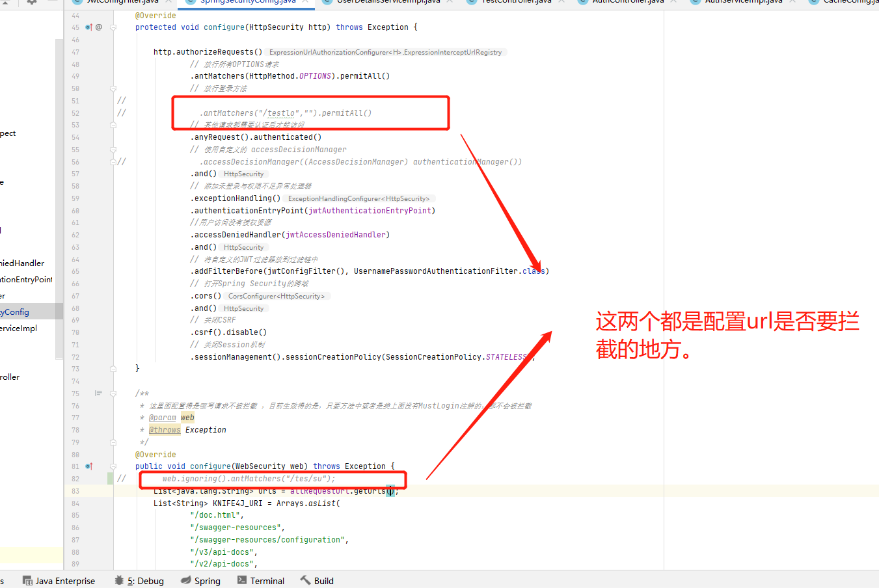The height and width of the screenshot is (588, 879).
Task: Click 'OPTIONS' in HttpMethod.OPTIONS on line 49
Action: point(315,76)
